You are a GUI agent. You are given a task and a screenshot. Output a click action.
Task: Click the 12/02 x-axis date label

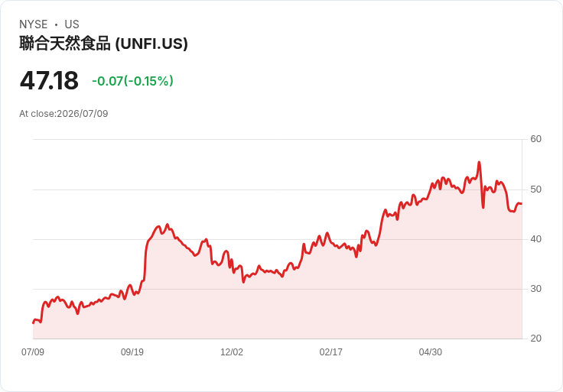point(232,352)
